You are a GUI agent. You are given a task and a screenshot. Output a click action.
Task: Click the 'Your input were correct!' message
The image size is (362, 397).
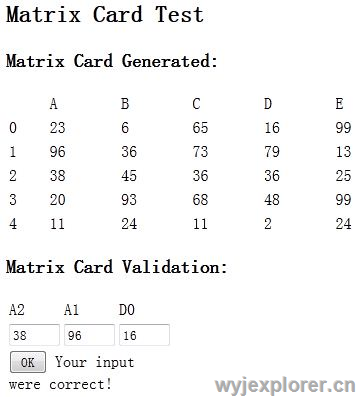point(72,373)
